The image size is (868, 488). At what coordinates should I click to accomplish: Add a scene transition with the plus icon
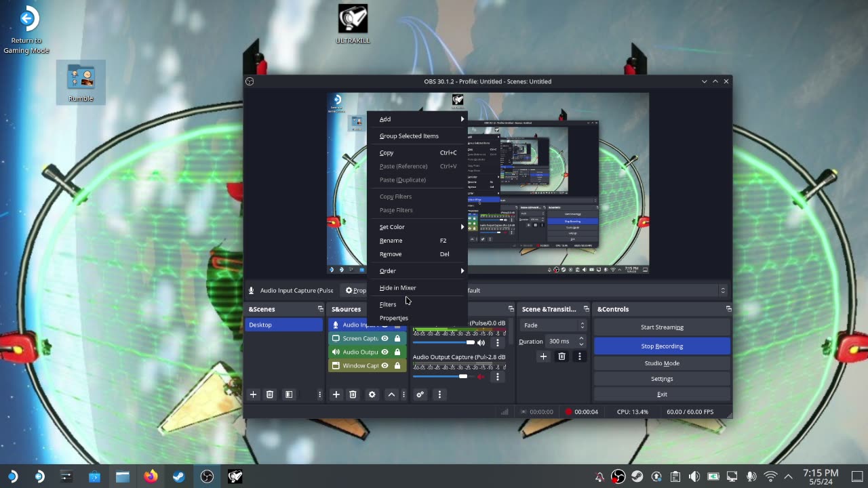pos(543,357)
